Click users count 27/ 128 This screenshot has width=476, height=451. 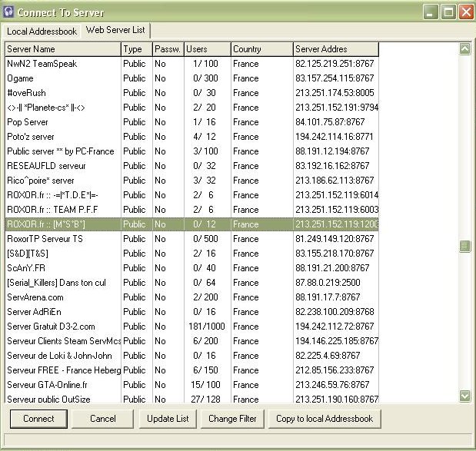pyautogui.click(x=205, y=399)
